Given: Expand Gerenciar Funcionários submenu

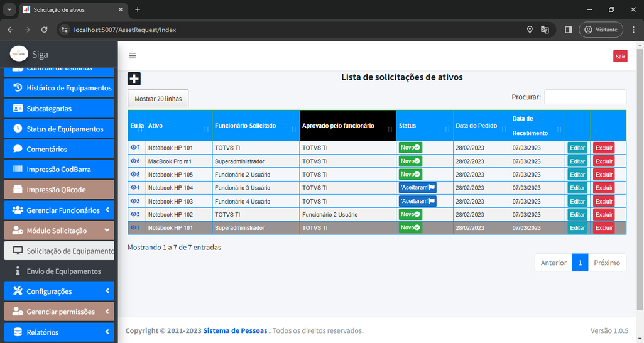Looking at the screenshot, I should coord(107,209).
